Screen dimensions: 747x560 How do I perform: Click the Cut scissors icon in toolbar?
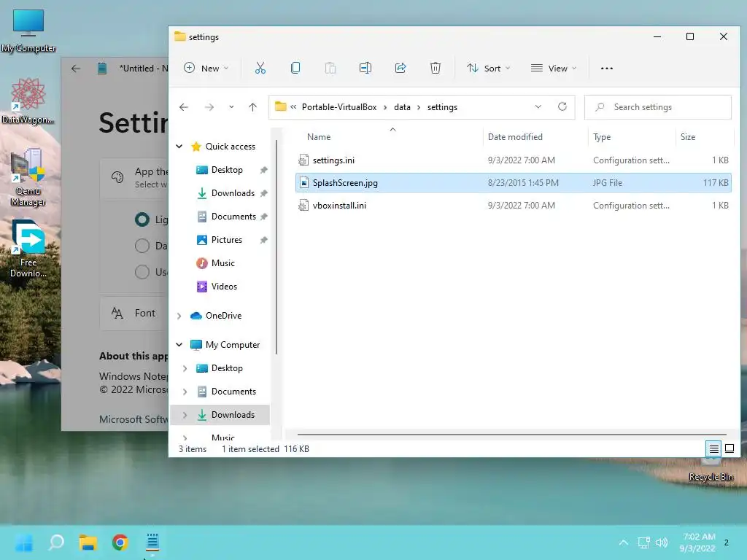coord(260,68)
